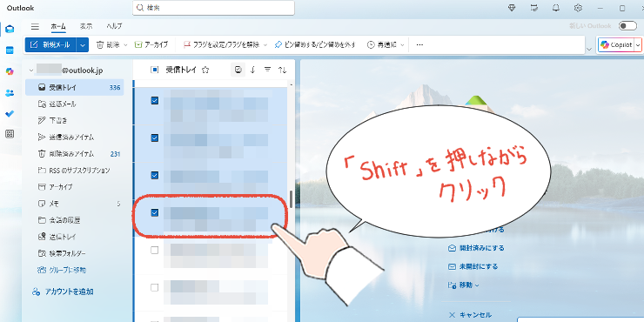Open the notifications bell

point(556,8)
